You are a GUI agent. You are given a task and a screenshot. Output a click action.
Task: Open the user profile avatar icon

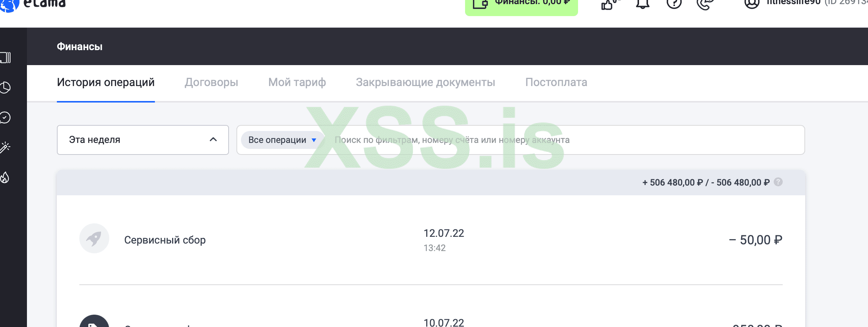pos(752,4)
